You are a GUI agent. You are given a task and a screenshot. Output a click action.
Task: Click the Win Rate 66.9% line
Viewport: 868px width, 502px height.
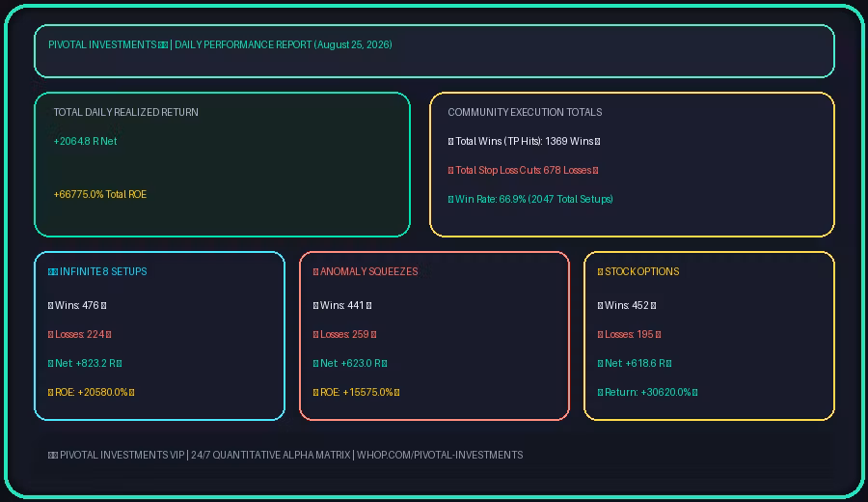tap(530, 199)
